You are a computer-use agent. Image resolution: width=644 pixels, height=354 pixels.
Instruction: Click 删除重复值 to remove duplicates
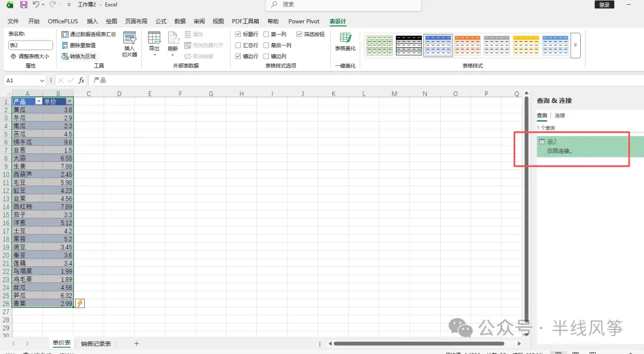click(79, 45)
